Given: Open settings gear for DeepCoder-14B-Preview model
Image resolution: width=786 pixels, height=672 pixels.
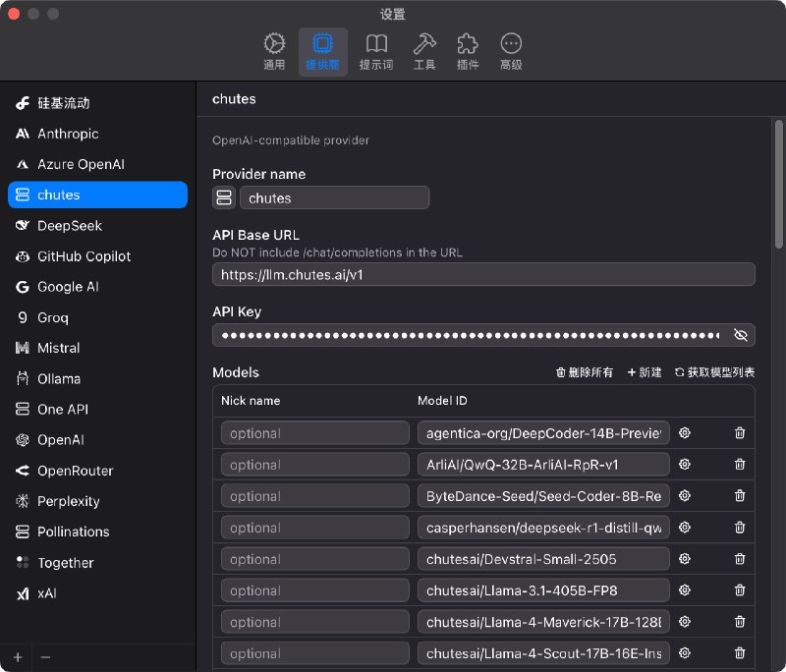Looking at the screenshot, I should [x=685, y=433].
